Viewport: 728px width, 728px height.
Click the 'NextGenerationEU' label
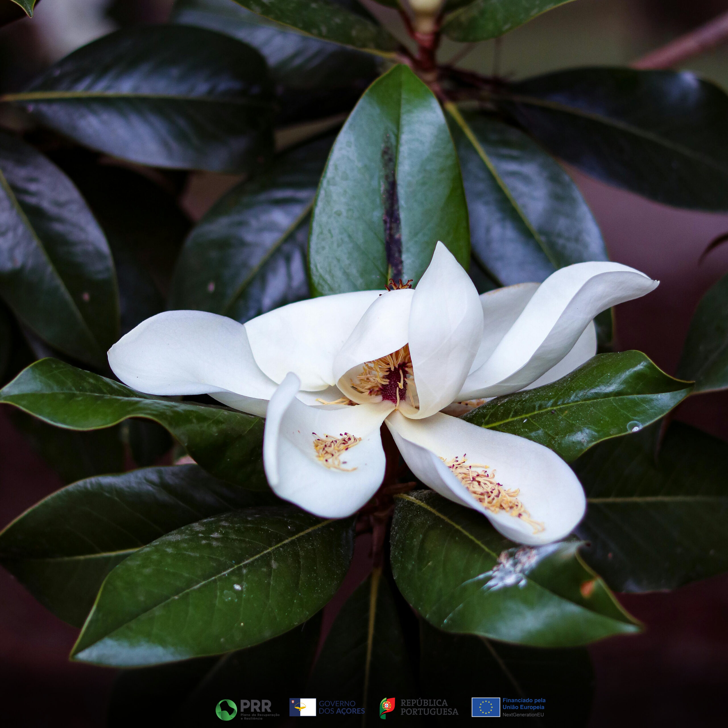523,714
